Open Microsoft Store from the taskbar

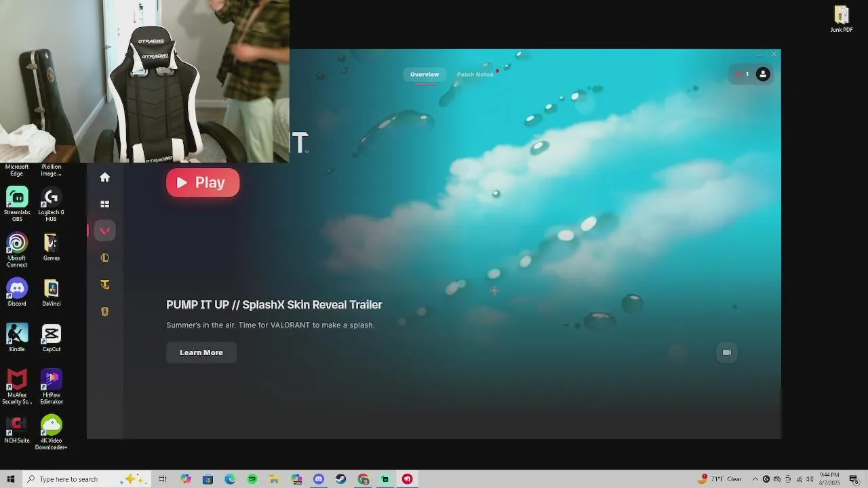pyautogui.click(x=208, y=479)
